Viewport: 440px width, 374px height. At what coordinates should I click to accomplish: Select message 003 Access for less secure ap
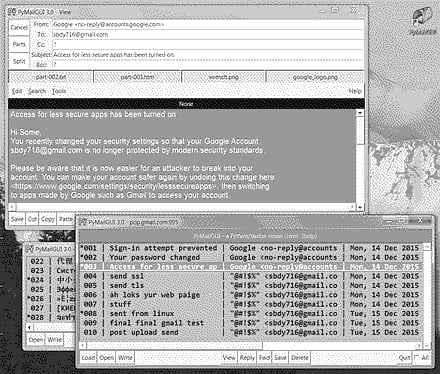tap(251, 267)
